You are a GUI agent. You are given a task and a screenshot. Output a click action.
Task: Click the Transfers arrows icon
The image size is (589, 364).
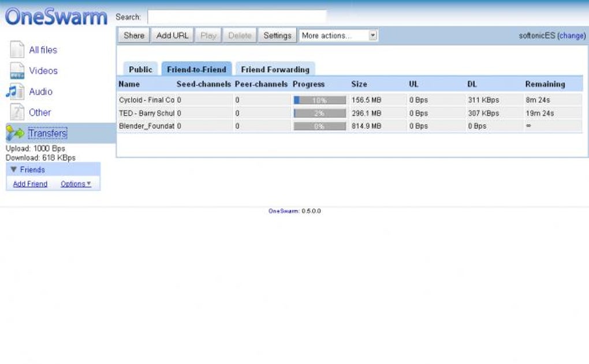click(x=16, y=133)
